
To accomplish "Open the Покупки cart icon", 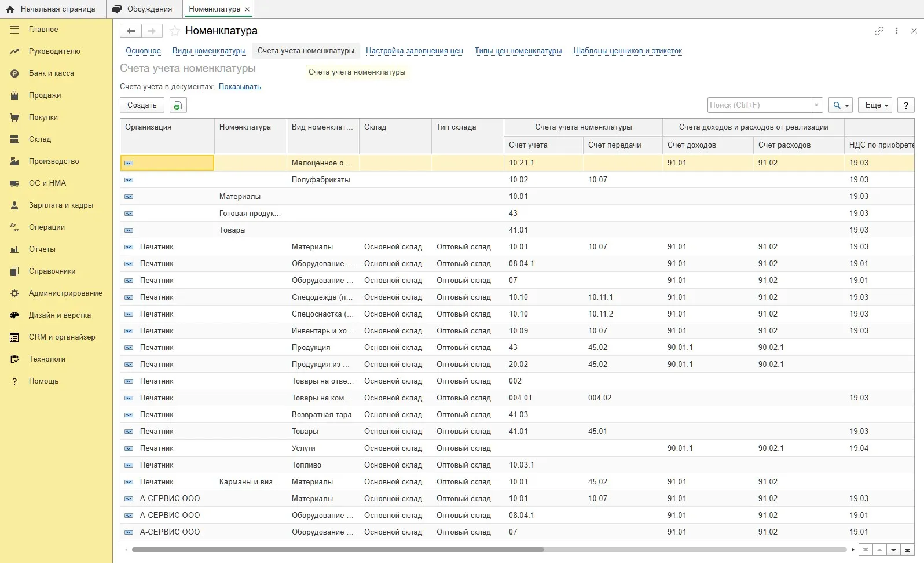I will point(14,117).
